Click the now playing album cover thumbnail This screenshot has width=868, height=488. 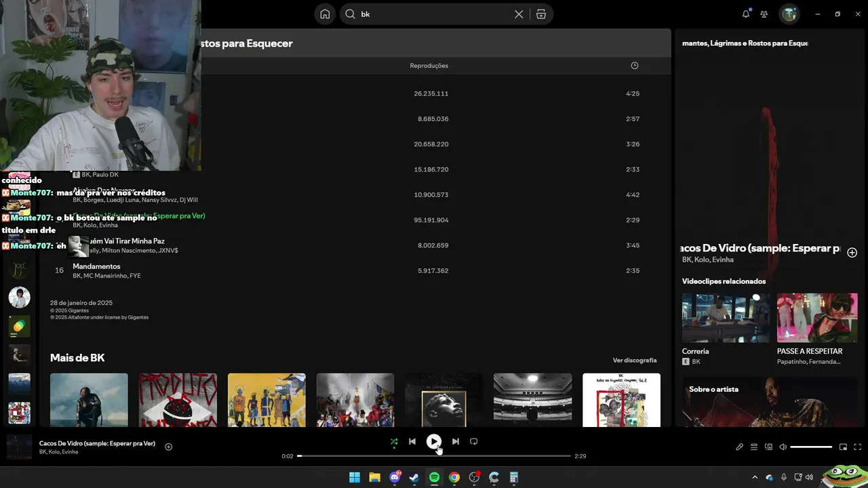(x=19, y=447)
